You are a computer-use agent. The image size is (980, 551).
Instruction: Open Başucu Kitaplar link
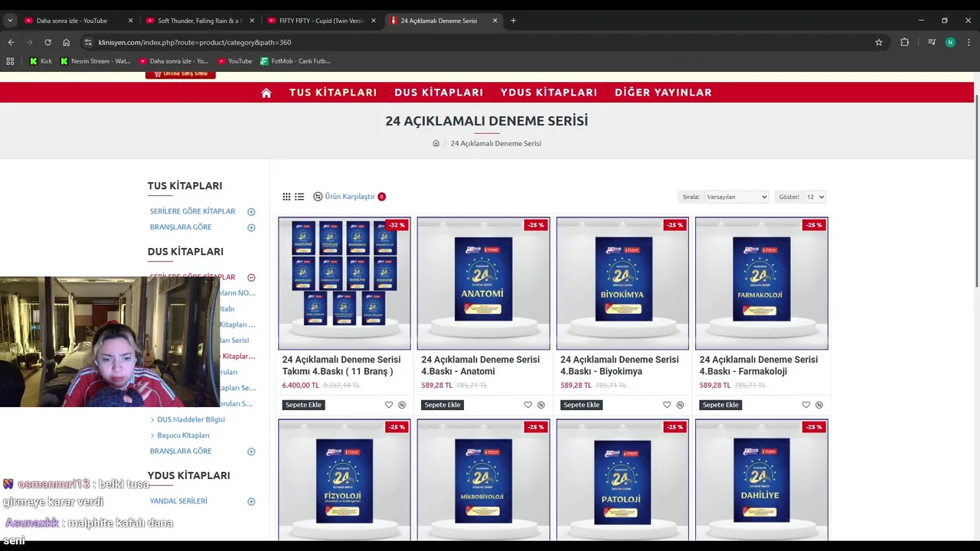pyautogui.click(x=183, y=435)
